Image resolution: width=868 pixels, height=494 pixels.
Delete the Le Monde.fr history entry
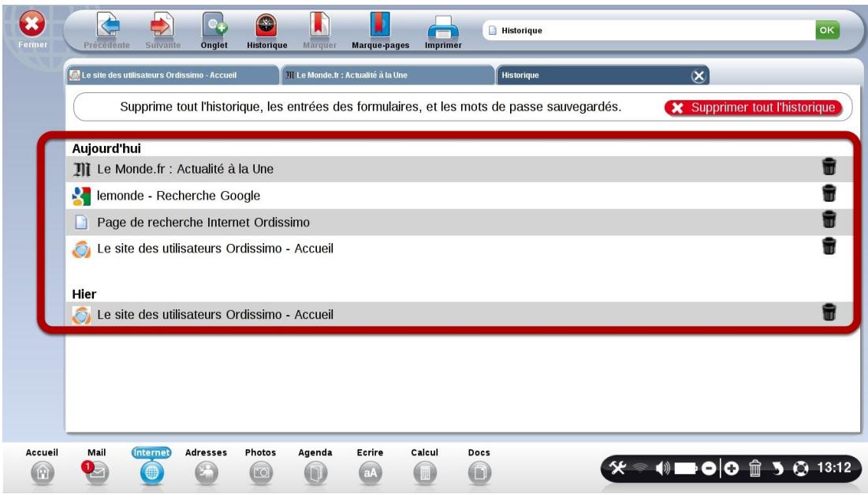coord(829,167)
